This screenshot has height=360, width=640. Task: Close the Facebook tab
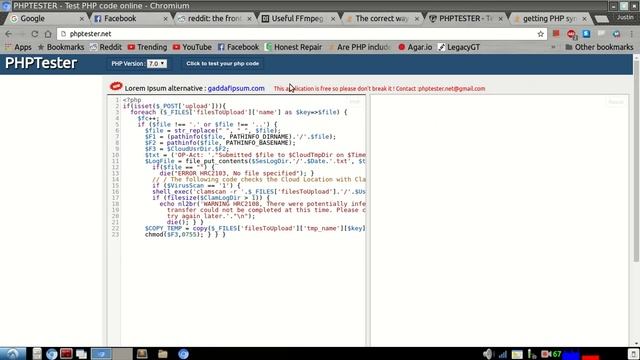pyautogui.click(x=165, y=19)
